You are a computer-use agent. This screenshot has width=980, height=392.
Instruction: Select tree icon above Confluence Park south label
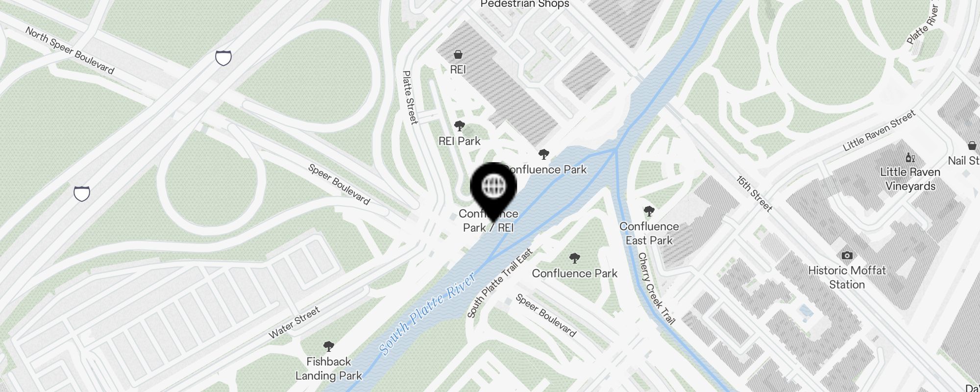pyautogui.click(x=575, y=258)
